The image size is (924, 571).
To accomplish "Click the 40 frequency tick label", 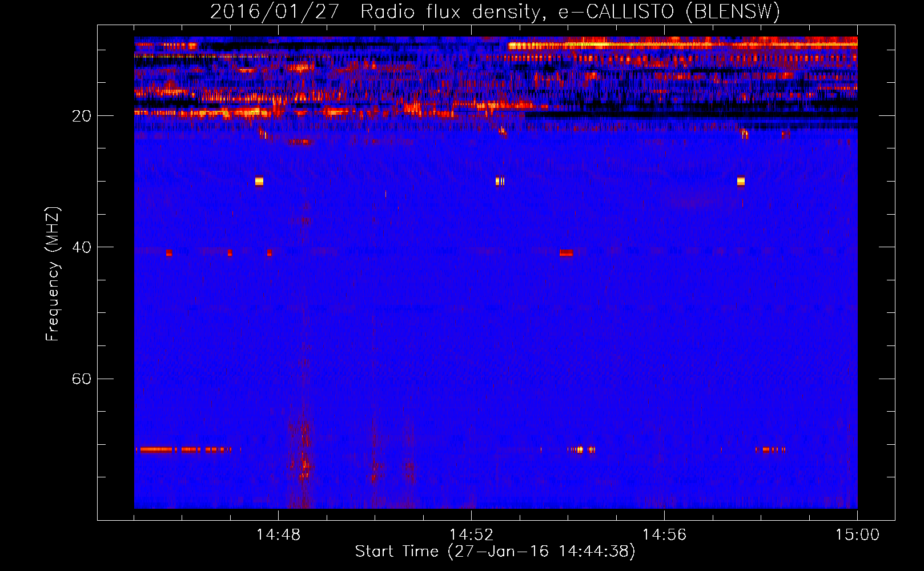I will click(81, 247).
